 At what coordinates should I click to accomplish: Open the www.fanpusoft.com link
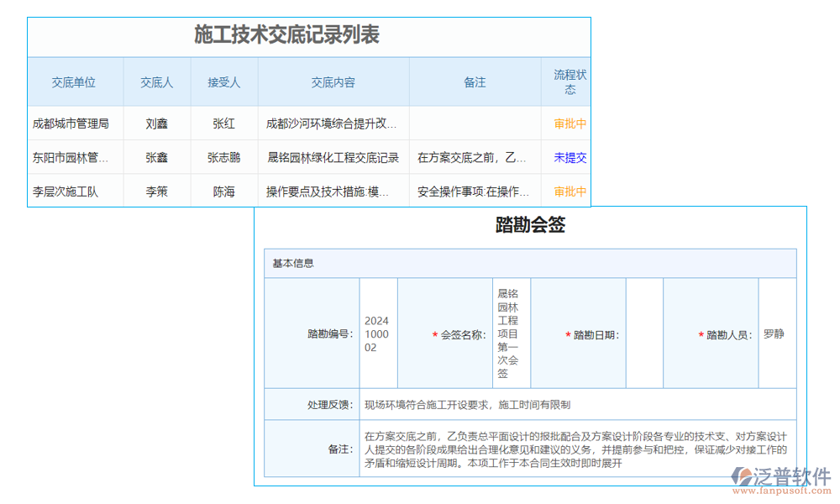780,489
